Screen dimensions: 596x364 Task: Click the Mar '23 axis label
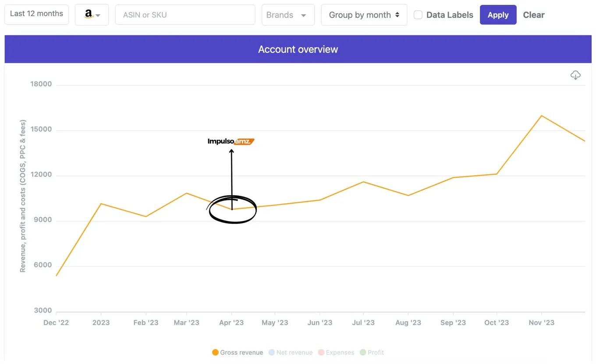pos(186,323)
